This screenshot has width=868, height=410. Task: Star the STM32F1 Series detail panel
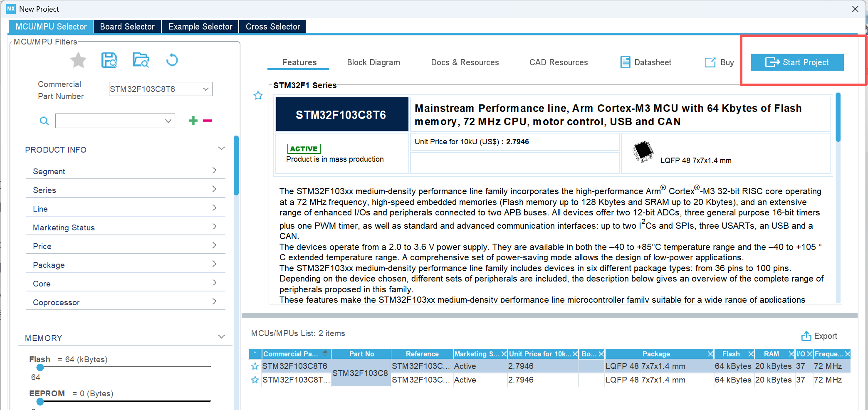click(258, 96)
